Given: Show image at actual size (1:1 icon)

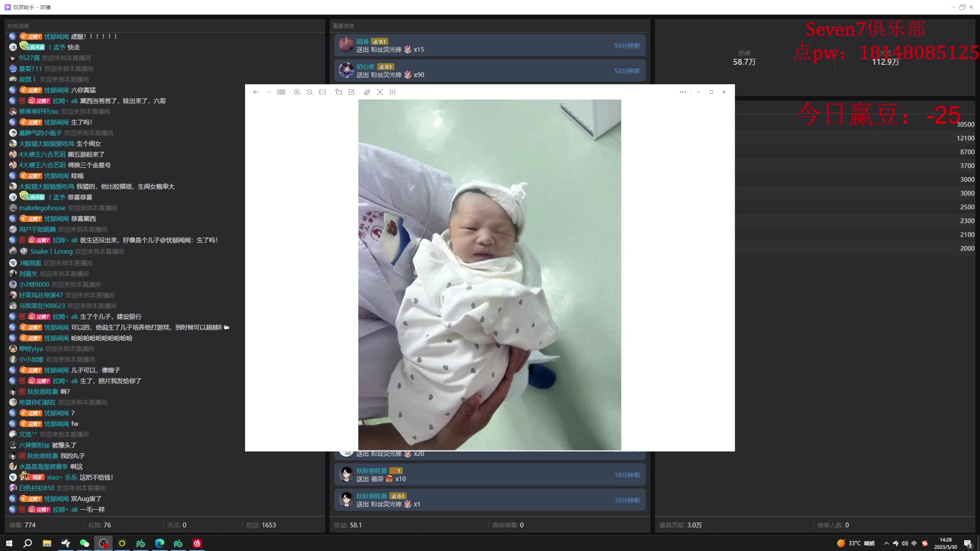Looking at the screenshot, I should 323,92.
